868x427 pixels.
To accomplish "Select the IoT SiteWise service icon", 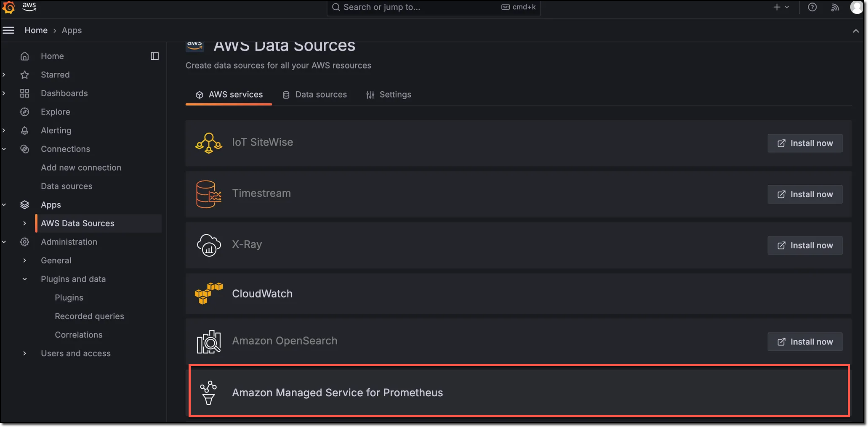I will coord(209,143).
